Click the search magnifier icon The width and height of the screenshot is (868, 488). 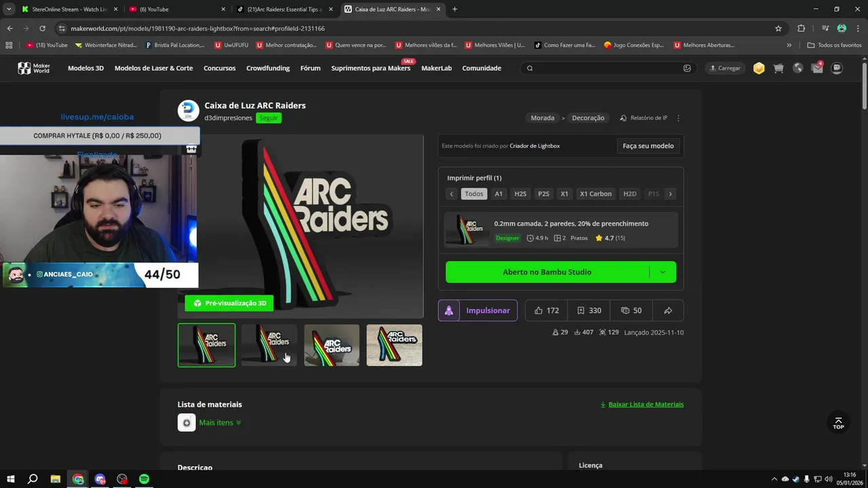click(530, 68)
